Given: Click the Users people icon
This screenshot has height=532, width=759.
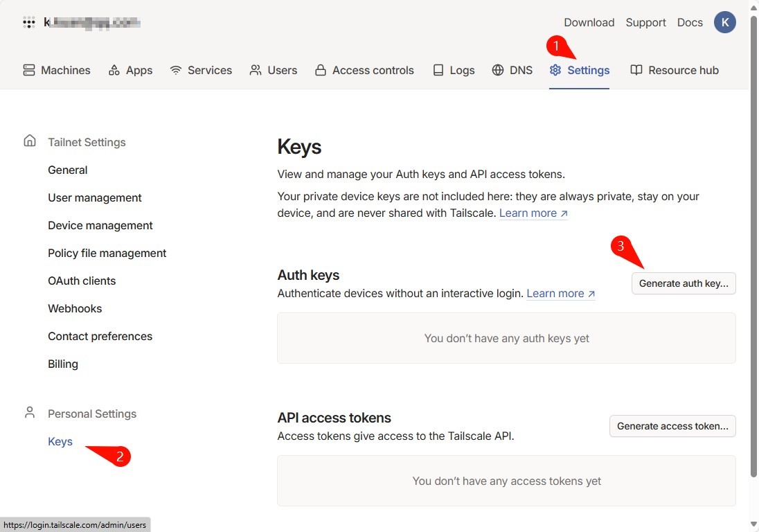Looking at the screenshot, I should point(256,70).
